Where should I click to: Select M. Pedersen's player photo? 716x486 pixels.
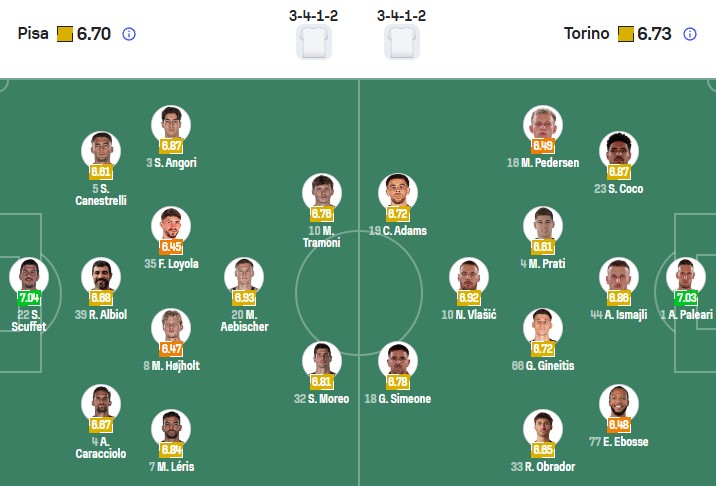[543, 124]
